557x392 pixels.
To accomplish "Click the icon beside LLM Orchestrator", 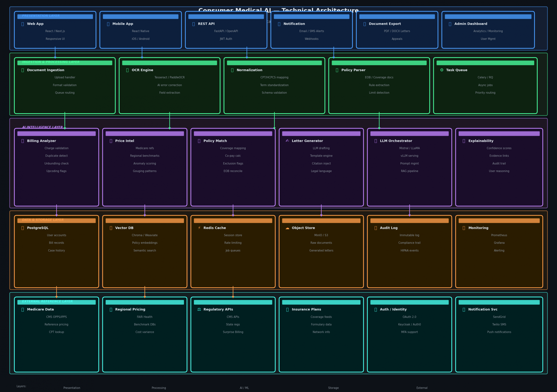I will click(376, 141).
